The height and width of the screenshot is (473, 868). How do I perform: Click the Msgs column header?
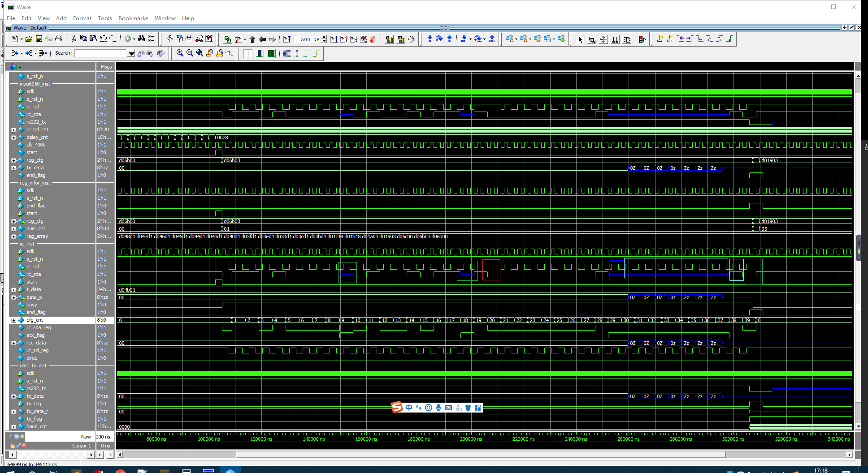[x=106, y=67]
